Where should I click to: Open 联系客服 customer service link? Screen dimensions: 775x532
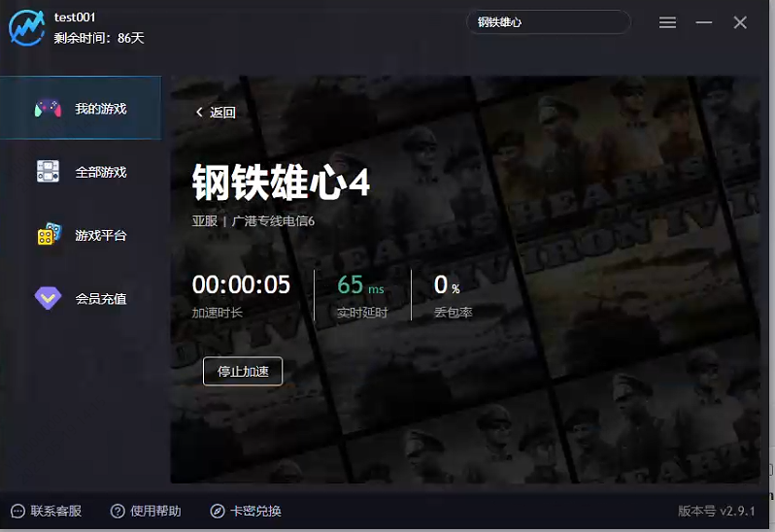coord(46,511)
